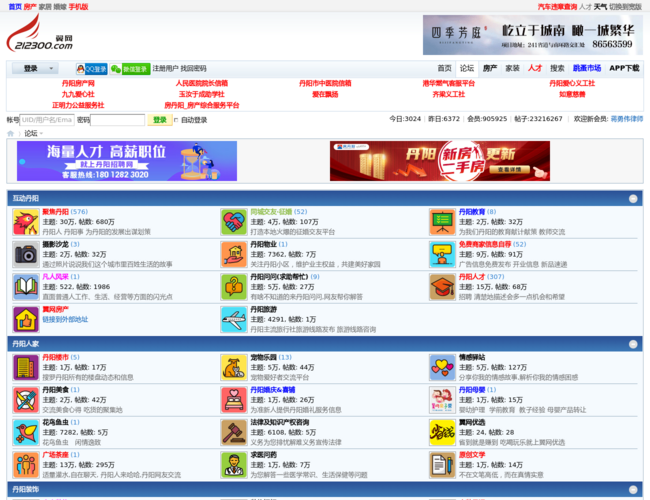Viewport: 650px width, 500px height.
Task: Go to the 家装 navigation tab
Action: tap(512, 68)
